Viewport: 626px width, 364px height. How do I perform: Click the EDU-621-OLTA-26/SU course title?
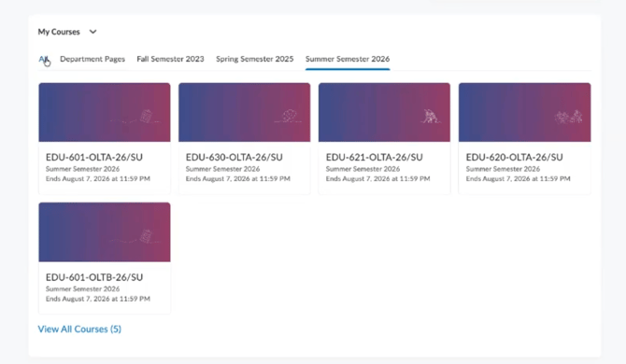[374, 157]
